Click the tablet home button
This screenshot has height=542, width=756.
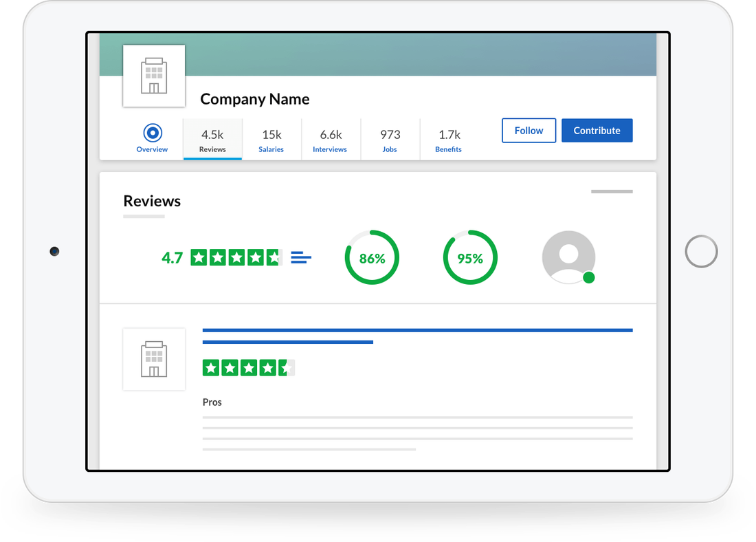point(701,252)
